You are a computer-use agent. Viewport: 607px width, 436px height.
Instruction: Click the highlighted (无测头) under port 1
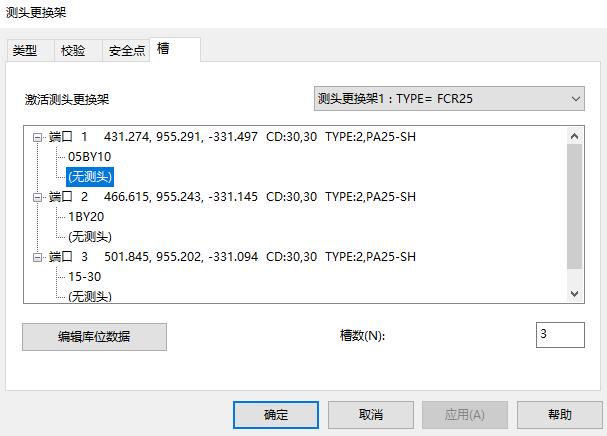point(89,177)
